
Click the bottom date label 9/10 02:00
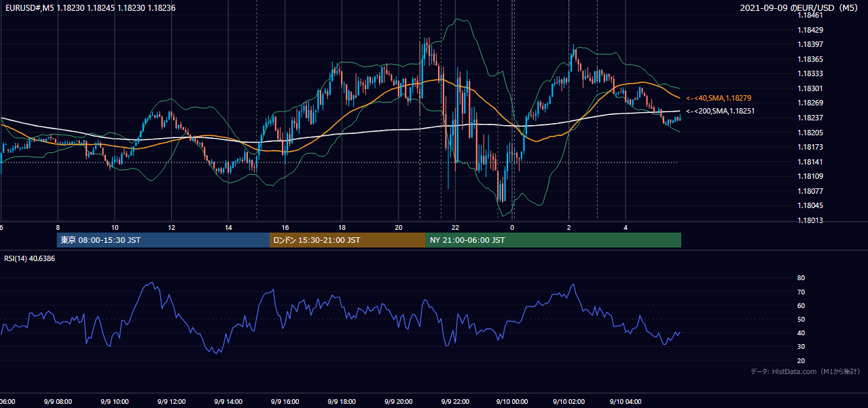(x=569, y=402)
